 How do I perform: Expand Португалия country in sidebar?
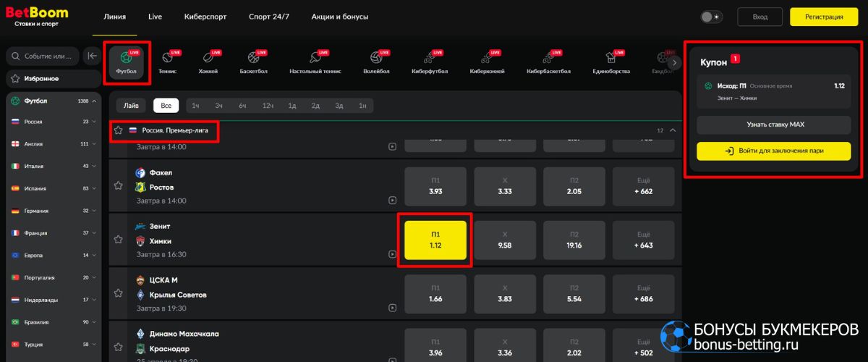[x=54, y=277]
